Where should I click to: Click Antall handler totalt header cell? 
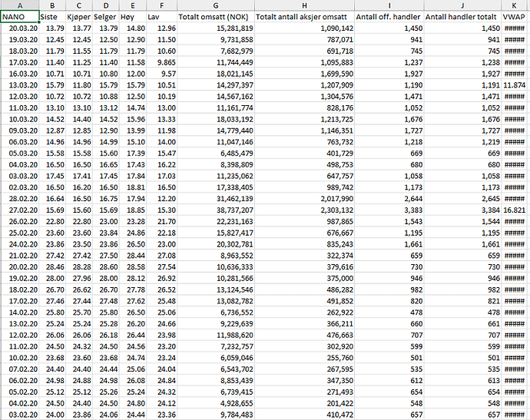tap(462, 17)
